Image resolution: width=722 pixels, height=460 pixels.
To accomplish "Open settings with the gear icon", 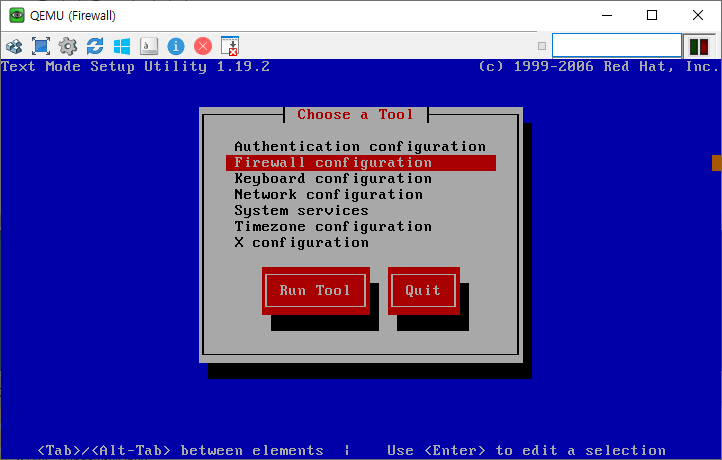I will coord(68,46).
